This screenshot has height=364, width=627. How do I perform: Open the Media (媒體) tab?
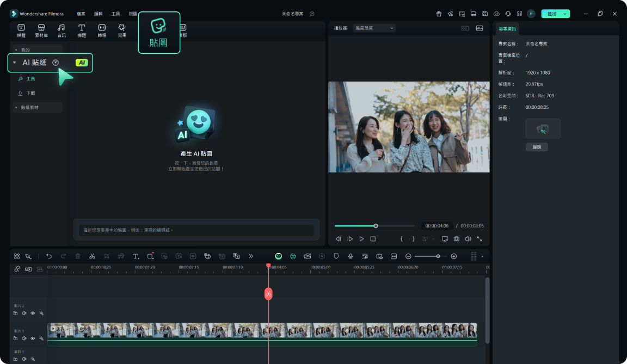[x=21, y=30]
